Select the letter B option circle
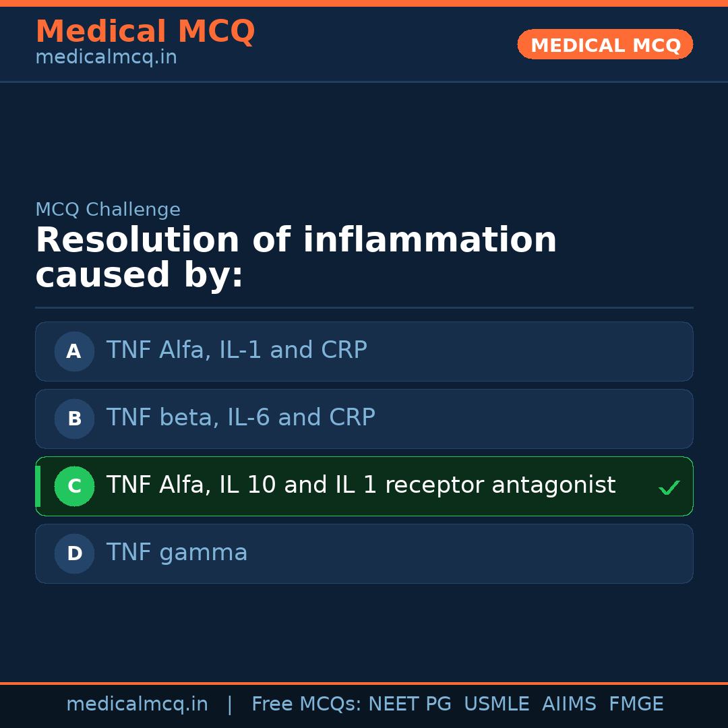Screen dimensions: 728x728 click(x=74, y=419)
